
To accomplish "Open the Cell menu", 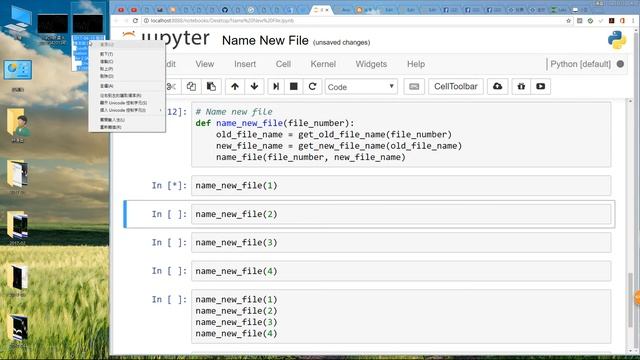I will [x=283, y=64].
